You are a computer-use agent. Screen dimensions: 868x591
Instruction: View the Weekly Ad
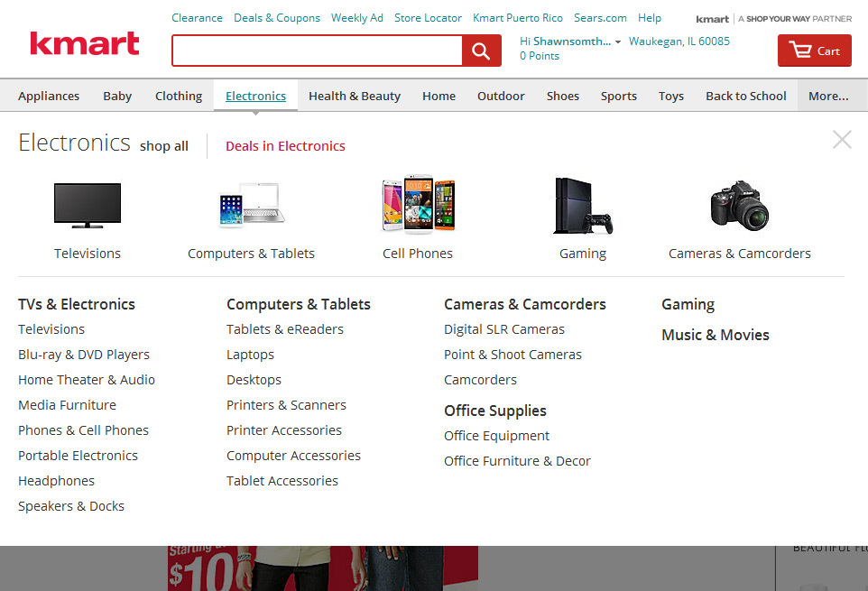pyautogui.click(x=357, y=18)
